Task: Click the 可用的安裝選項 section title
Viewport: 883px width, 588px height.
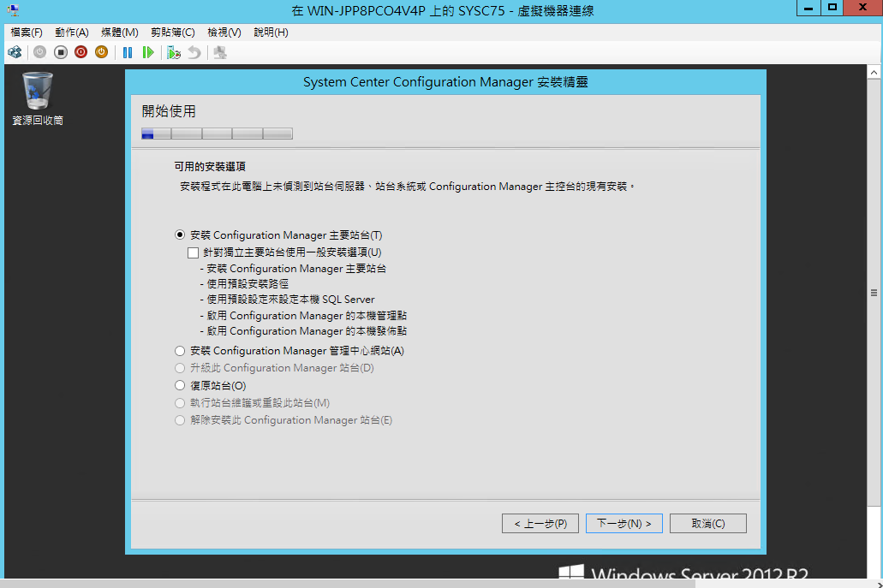Action: (x=210, y=167)
